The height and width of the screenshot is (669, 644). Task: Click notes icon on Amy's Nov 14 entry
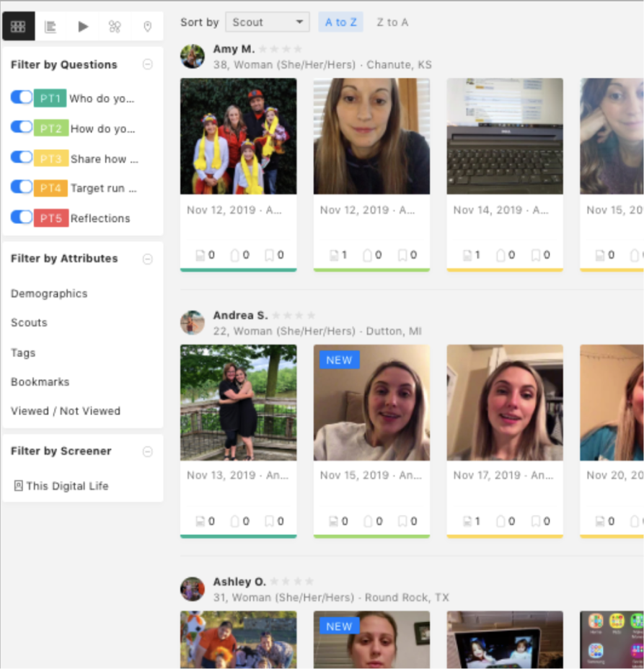[468, 255]
